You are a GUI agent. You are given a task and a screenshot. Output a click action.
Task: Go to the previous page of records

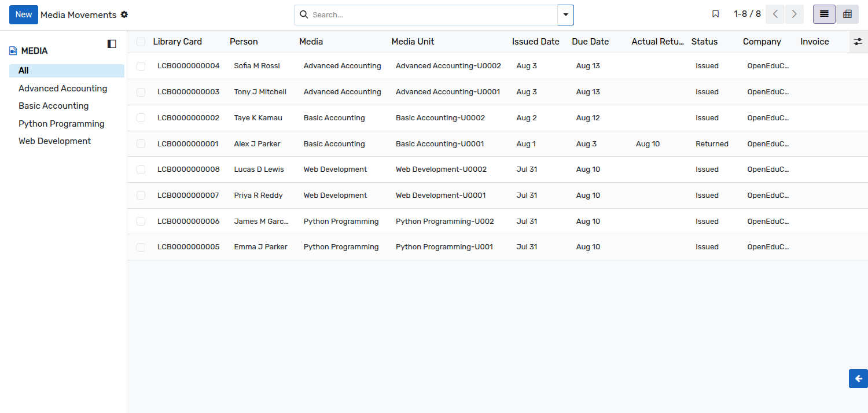[x=775, y=14]
